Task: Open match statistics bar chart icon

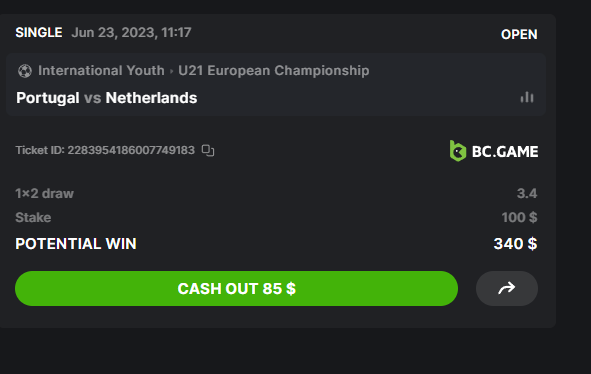Action: [527, 97]
